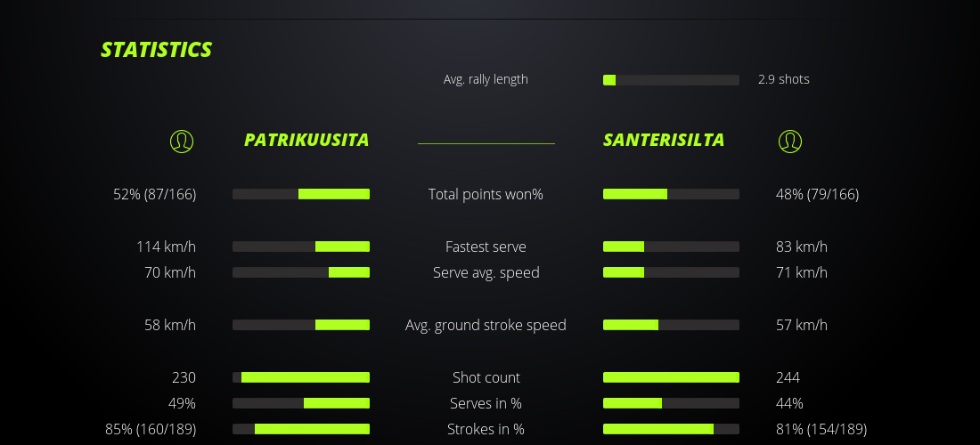Viewport: 980px width, 445px height.
Task: Click Patrikuusita's Strokes in % bar
Action: coord(301,429)
